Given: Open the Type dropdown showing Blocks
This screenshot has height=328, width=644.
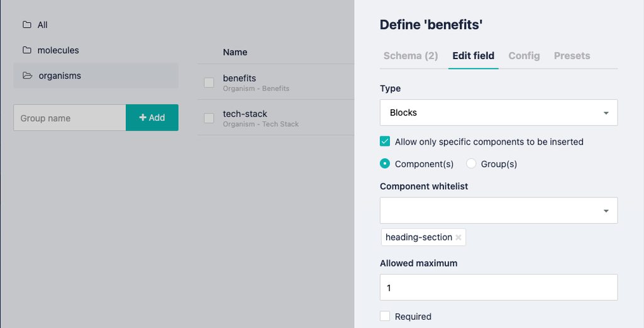Looking at the screenshot, I should 498,113.
